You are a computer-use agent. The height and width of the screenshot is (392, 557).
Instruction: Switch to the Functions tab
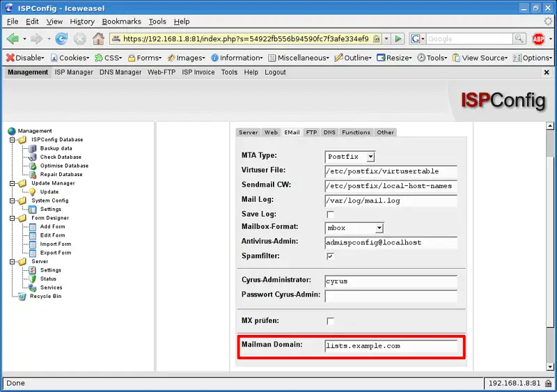tap(356, 132)
